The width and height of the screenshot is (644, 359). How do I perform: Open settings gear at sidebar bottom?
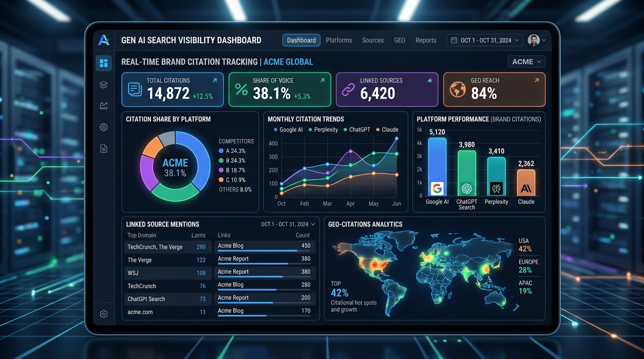coord(103,314)
